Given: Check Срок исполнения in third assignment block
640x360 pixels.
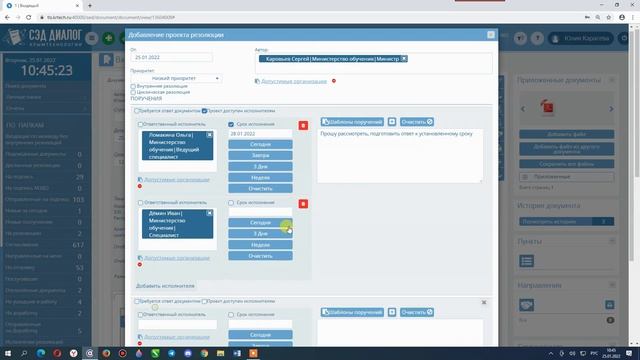Looking at the screenshot, I should 231,315.
